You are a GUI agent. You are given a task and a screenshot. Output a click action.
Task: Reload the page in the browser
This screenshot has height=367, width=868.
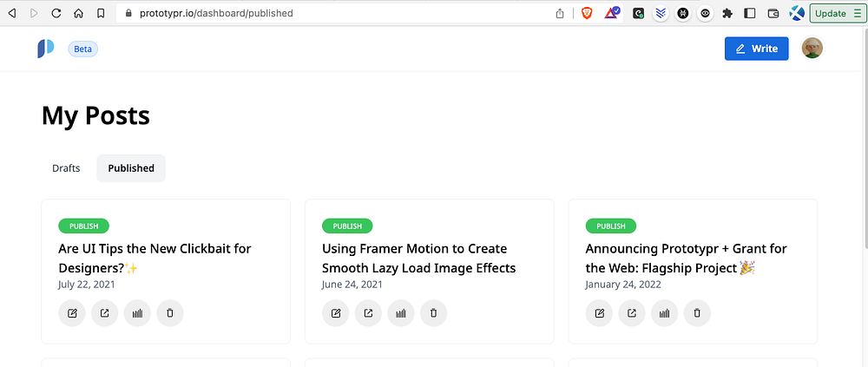point(56,13)
